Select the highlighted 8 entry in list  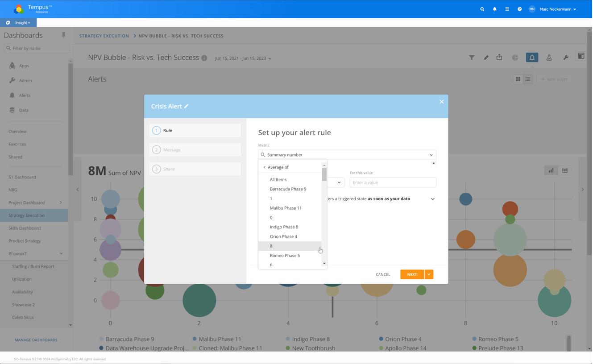click(x=290, y=246)
